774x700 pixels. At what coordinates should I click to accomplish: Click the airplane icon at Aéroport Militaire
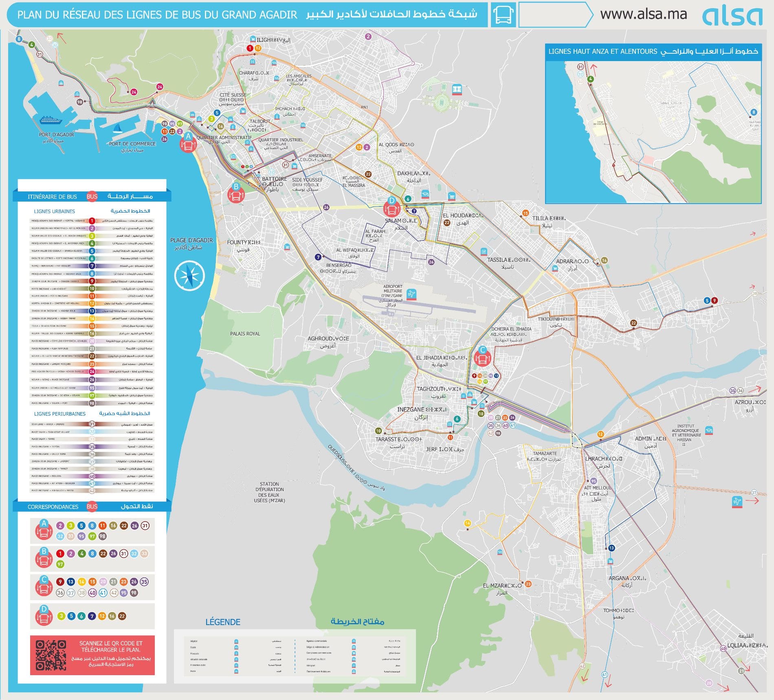click(x=411, y=294)
